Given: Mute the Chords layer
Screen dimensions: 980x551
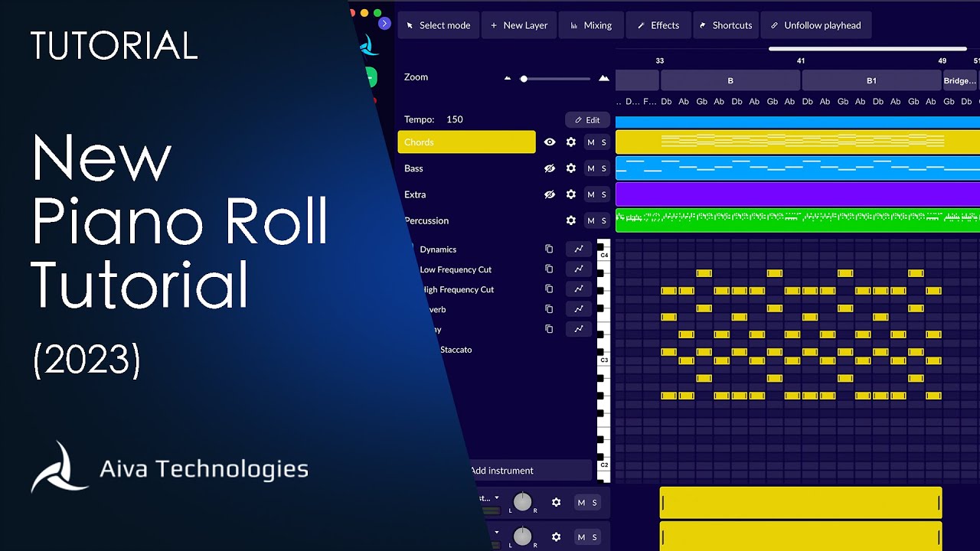Looking at the screenshot, I should [x=590, y=142].
